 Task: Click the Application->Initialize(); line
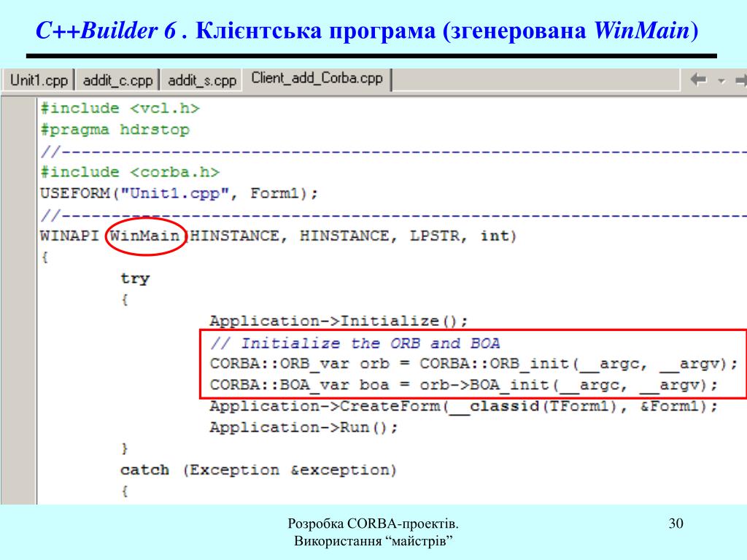point(338,321)
